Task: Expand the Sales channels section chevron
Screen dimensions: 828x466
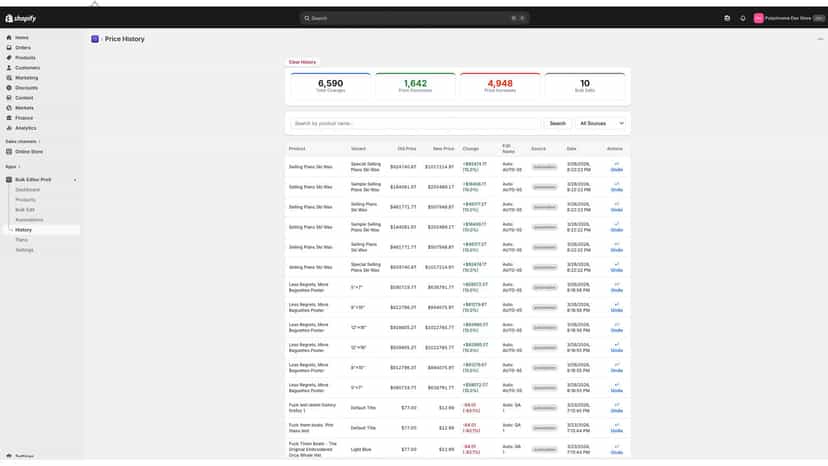Action: [x=40, y=142]
